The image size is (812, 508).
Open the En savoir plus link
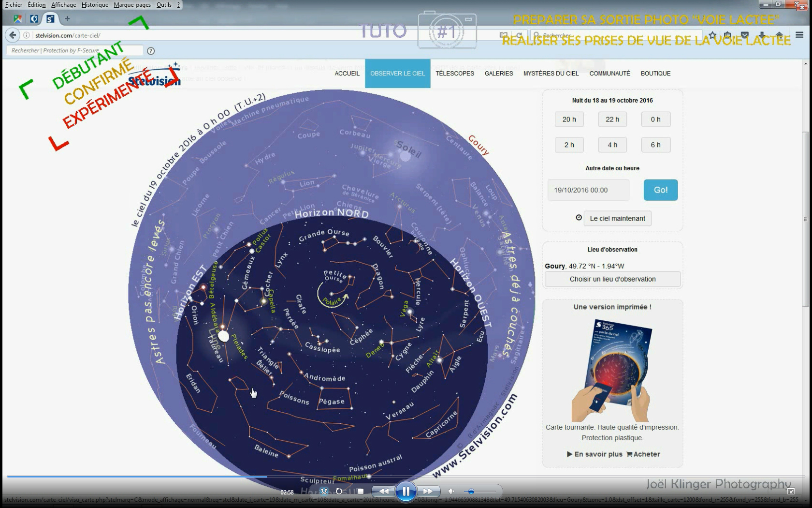[594, 454]
